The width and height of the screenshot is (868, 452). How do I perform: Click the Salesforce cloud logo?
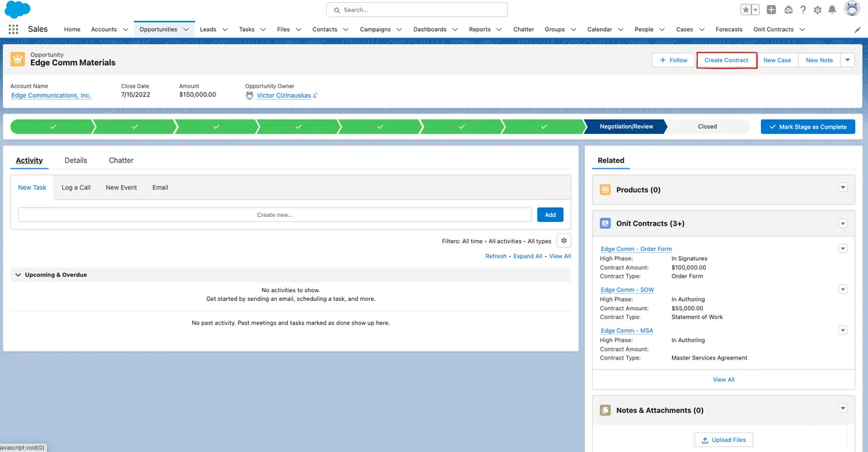pos(17,9)
